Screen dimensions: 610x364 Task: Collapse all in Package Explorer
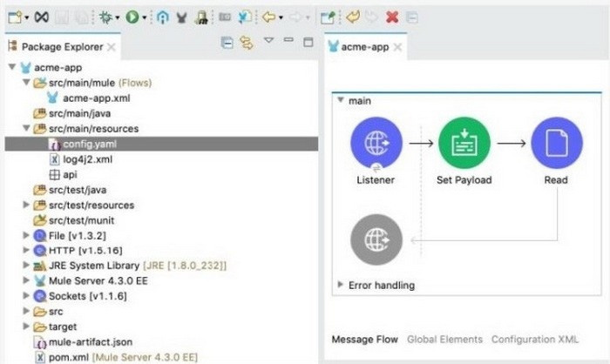pyautogui.click(x=227, y=43)
